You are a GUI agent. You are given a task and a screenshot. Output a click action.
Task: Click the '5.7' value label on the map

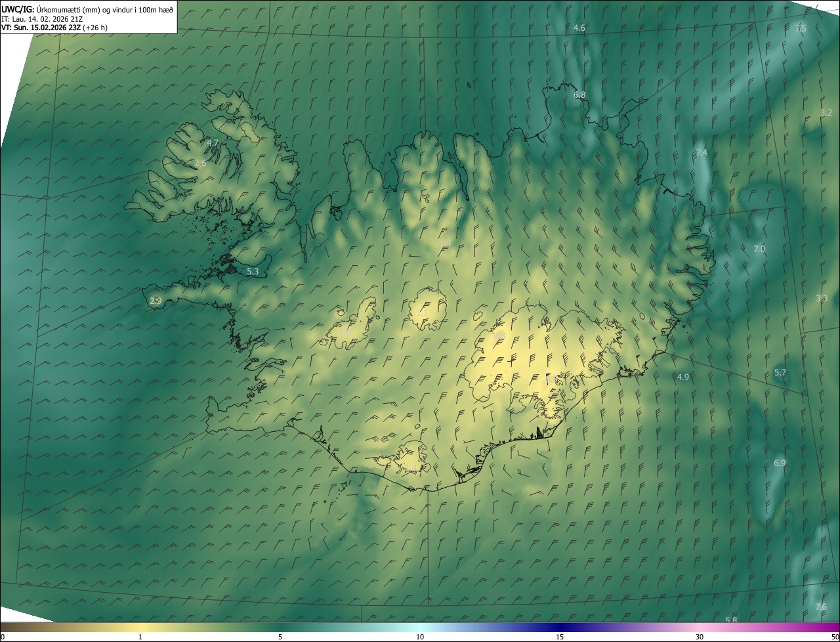(780, 373)
